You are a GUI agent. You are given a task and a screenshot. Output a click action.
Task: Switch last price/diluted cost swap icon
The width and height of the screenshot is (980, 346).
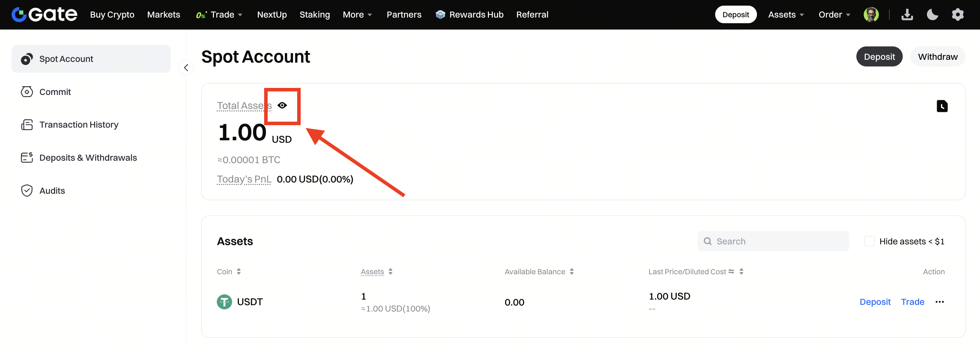(x=731, y=271)
